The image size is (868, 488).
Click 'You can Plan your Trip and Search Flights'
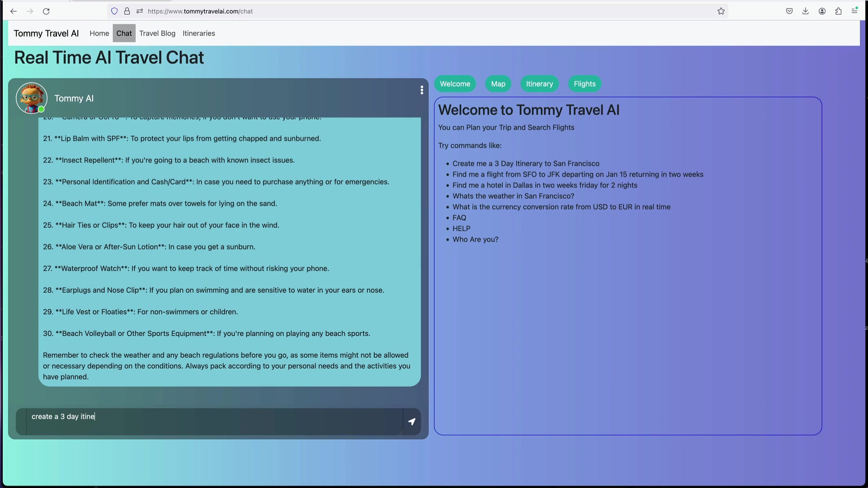tap(506, 127)
